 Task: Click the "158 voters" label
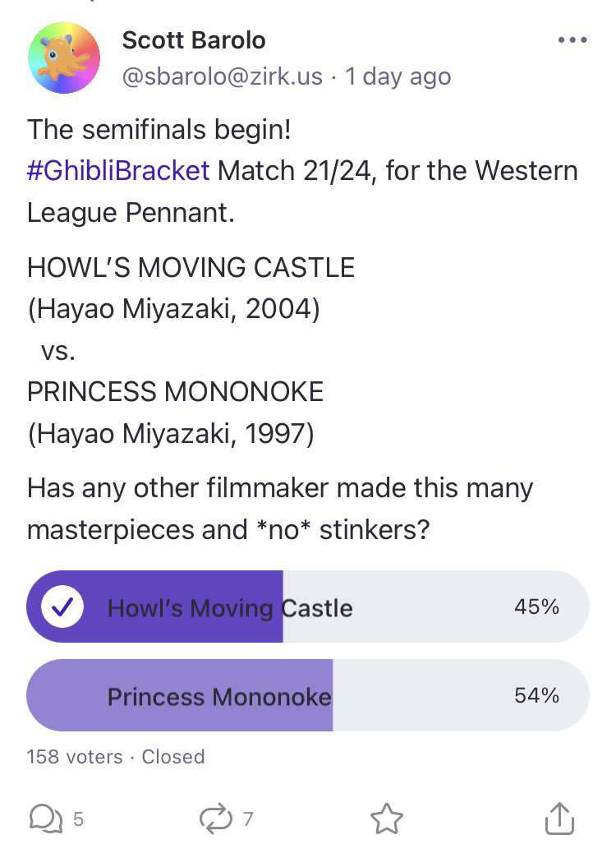(75, 757)
